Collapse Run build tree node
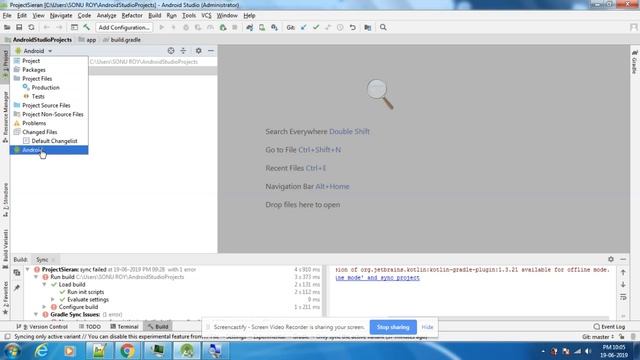 click(x=36, y=277)
